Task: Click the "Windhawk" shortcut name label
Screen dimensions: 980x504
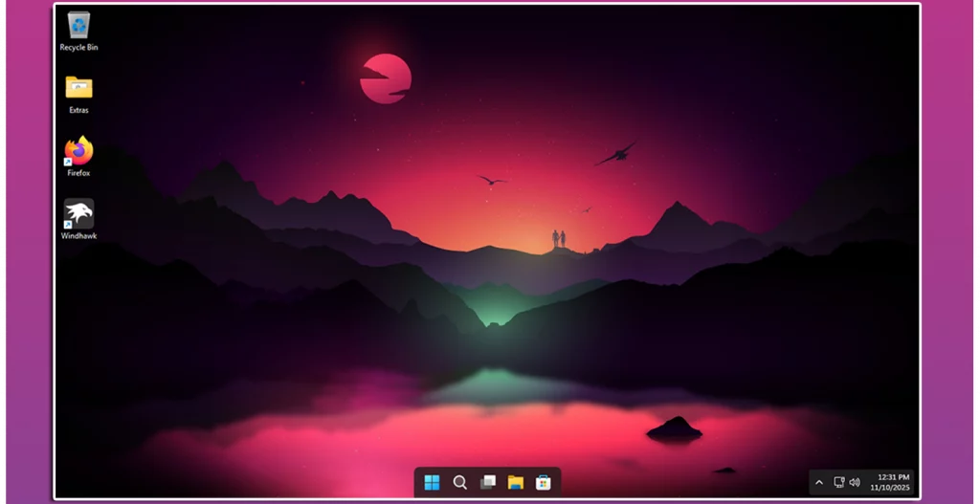Action: [78, 235]
